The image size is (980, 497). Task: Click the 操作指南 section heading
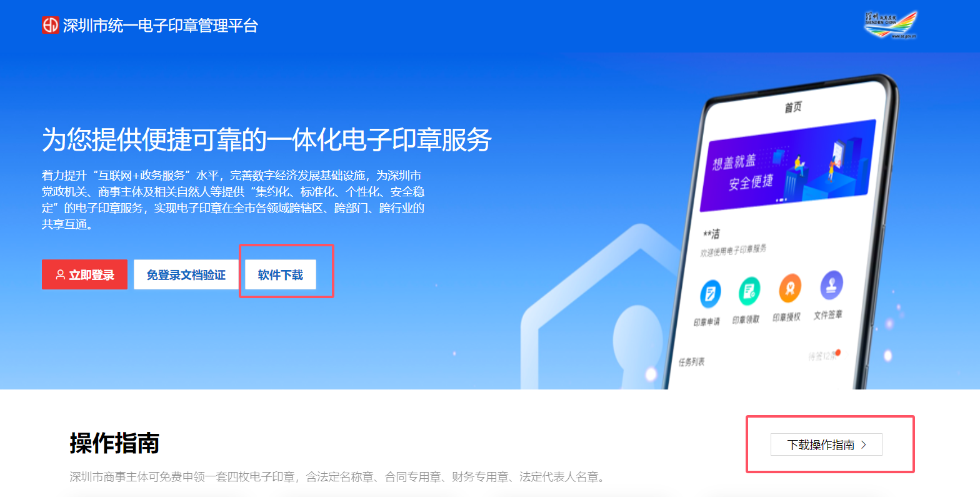pyautogui.click(x=114, y=443)
